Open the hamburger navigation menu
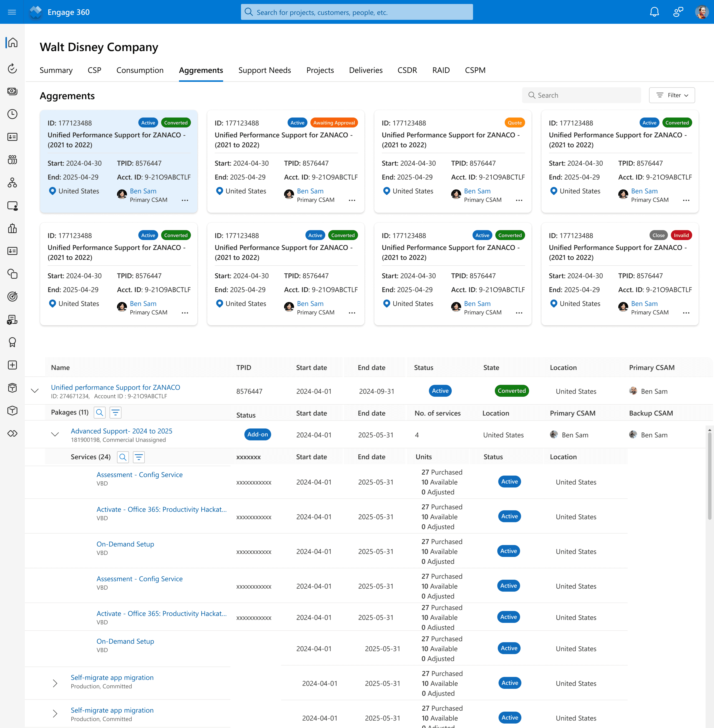Image resolution: width=714 pixels, height=728 pixels. click(x=12, y=12)
